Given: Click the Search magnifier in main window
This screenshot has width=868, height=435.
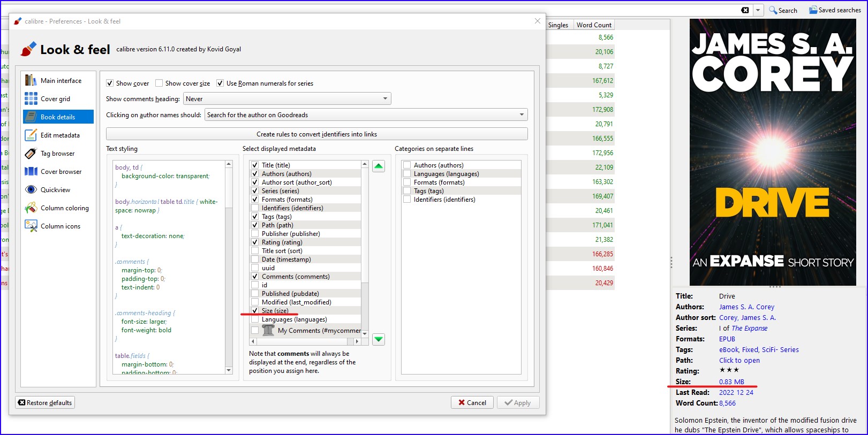Looking at the screenshot, I should (x=783, y=10).
